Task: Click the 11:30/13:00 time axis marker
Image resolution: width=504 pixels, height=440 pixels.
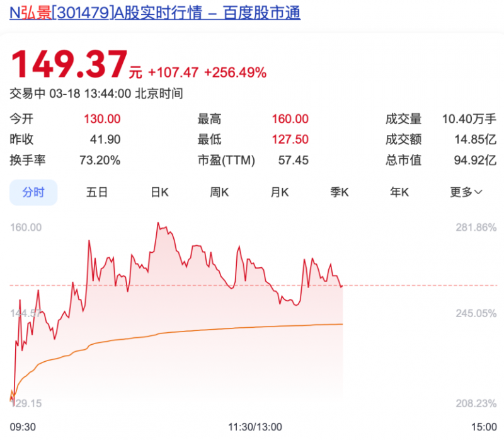Action: pyautogui.click(x=255, y=426)
